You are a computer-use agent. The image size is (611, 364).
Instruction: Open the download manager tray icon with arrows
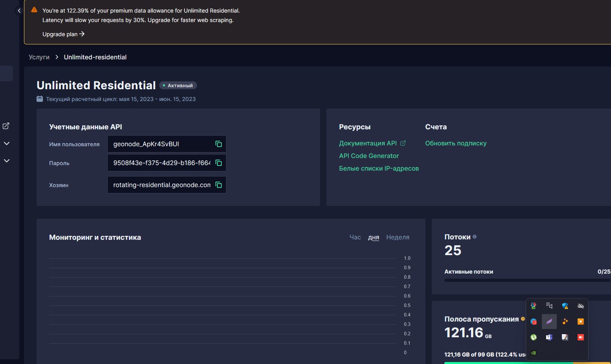(534, 306)
